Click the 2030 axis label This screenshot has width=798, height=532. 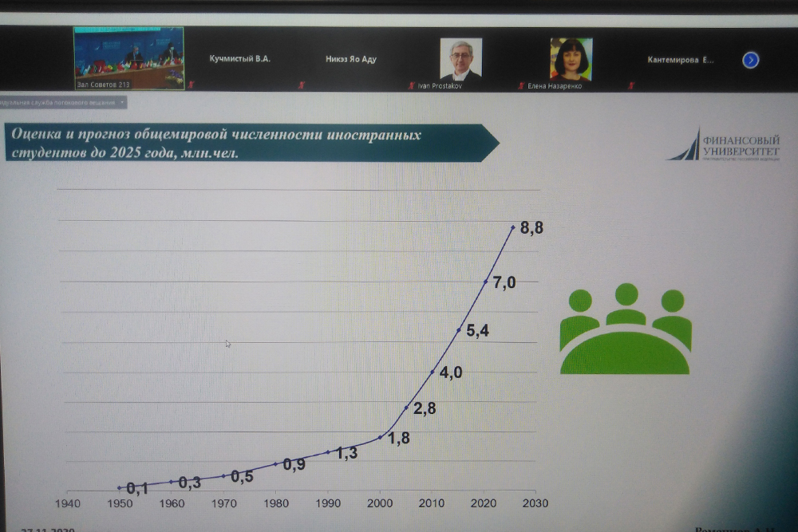[x=535, y=503]
